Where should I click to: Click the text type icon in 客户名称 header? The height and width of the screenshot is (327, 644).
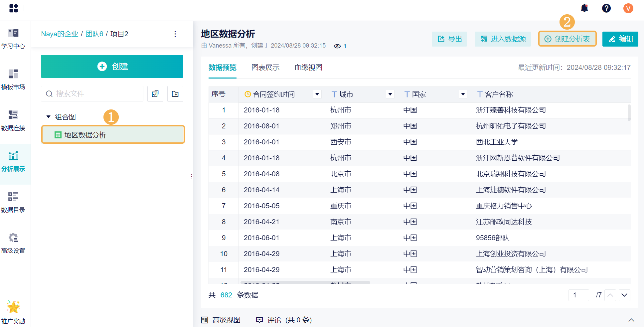(480, 94)
